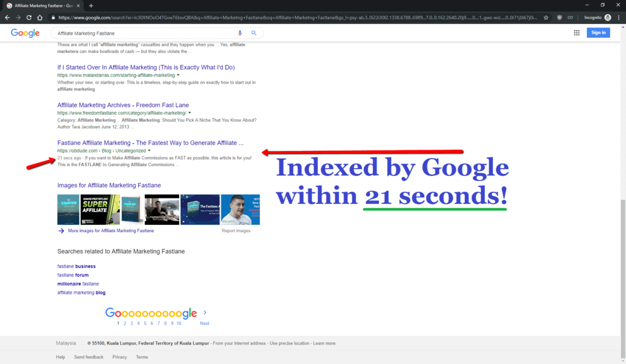The image size is (626, 364).
Task: Bookmark this page with the star icon
Action: click(x=546, y=18)
